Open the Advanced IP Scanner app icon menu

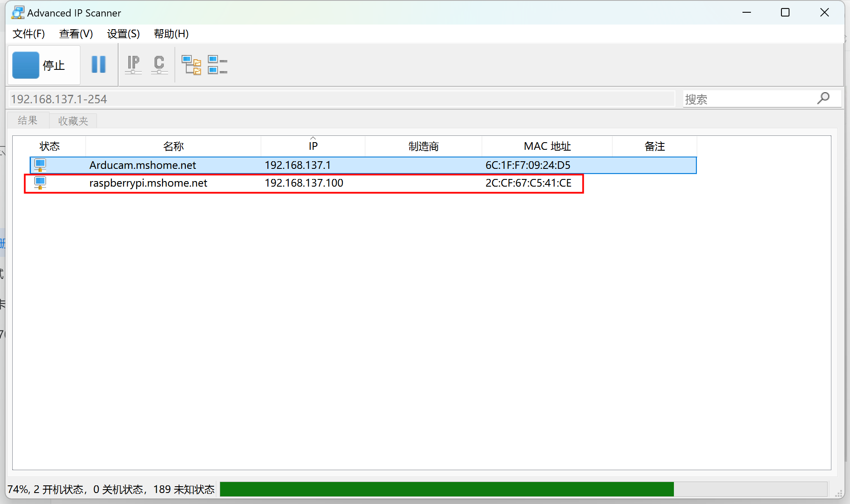tap(17, 13)
